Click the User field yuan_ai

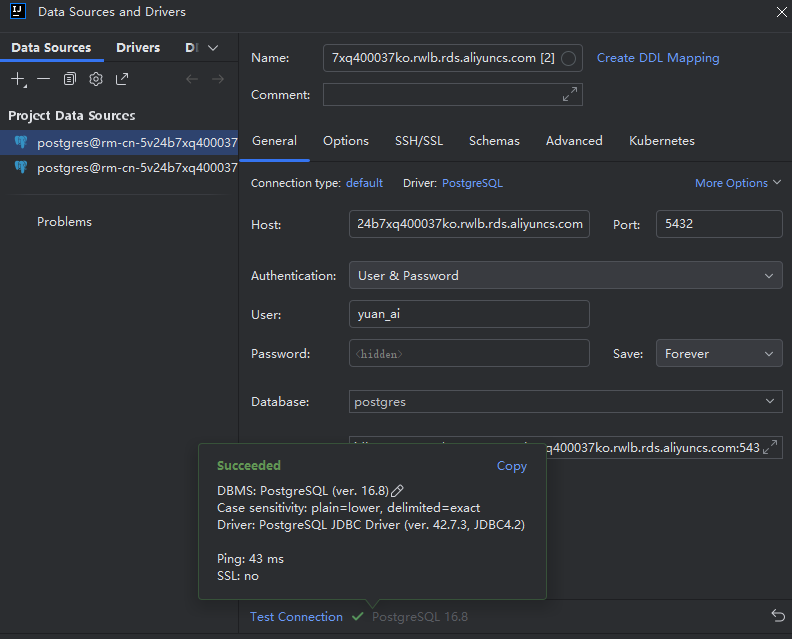pyautogui.click(x=469, y=314)
